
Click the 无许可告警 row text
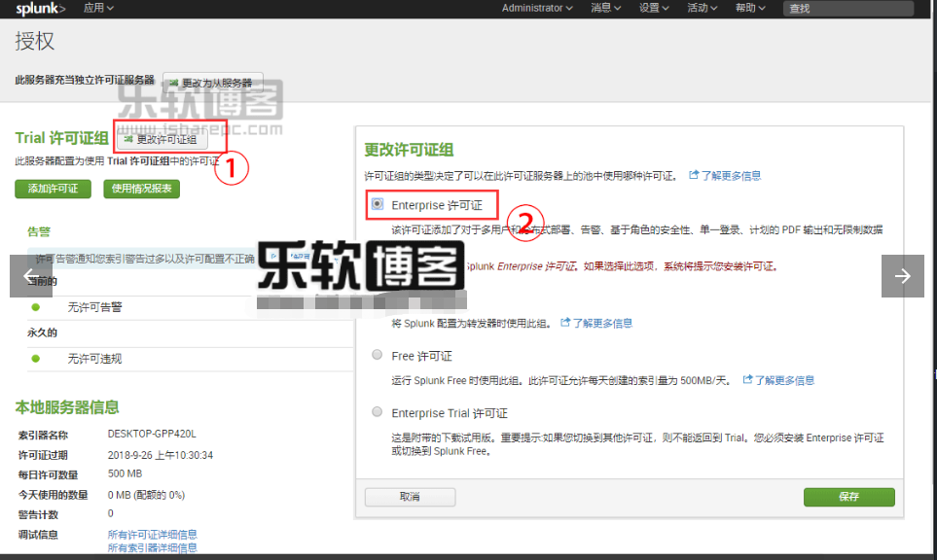tap(94, 307)
